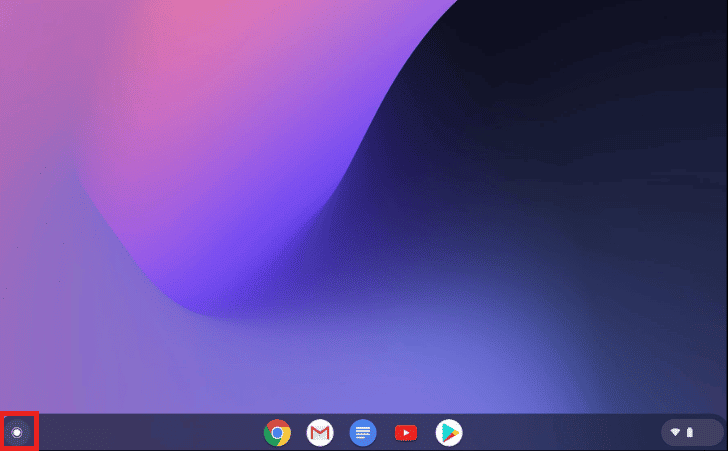Launch Google Chrome from the shelf
Viewport: 728px width, 451px height.
tap(277, 432)
